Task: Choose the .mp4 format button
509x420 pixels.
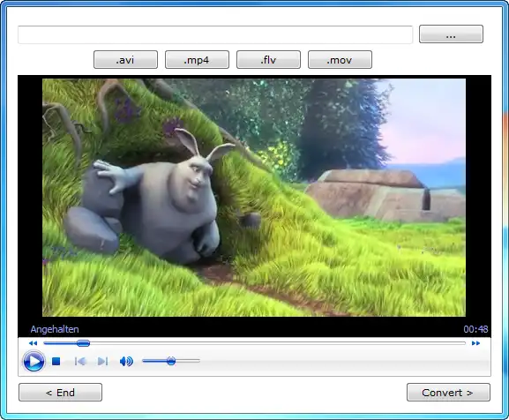Action: [x=197, y=60]
